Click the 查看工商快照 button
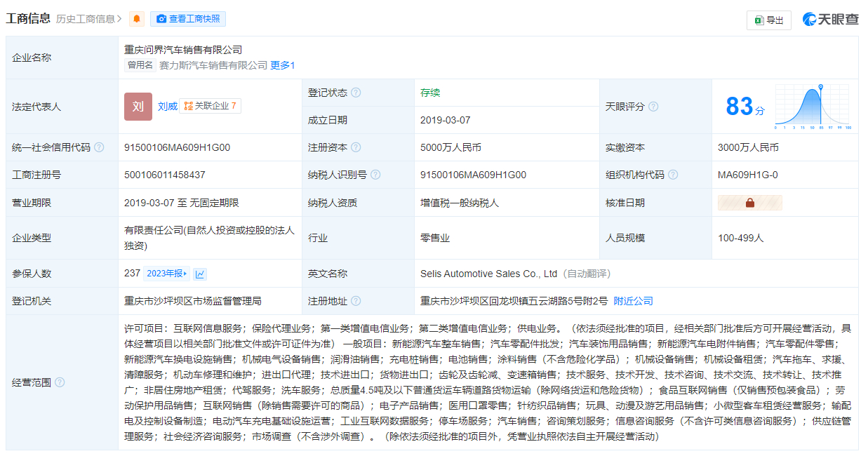 click(188, 19)
